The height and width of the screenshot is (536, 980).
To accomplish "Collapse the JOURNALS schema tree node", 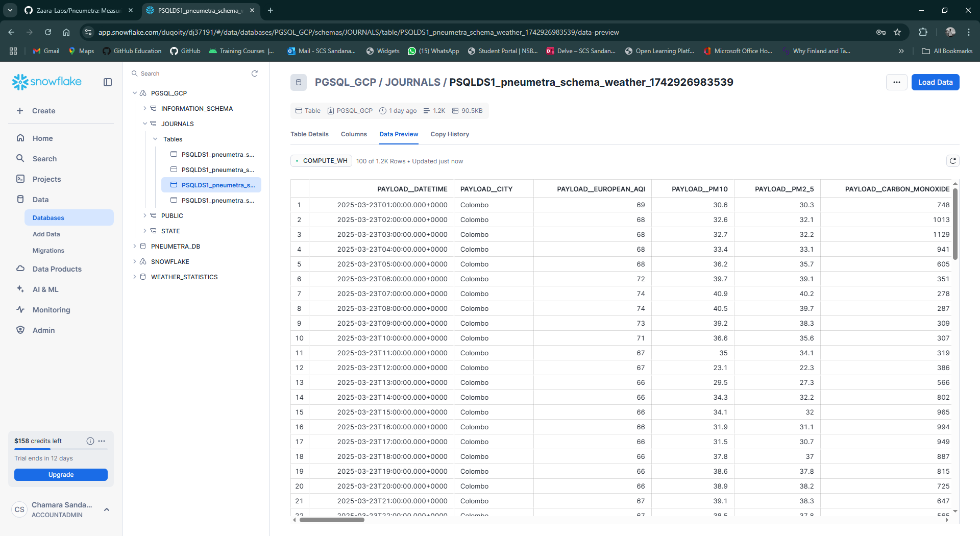I will point(145,124).
